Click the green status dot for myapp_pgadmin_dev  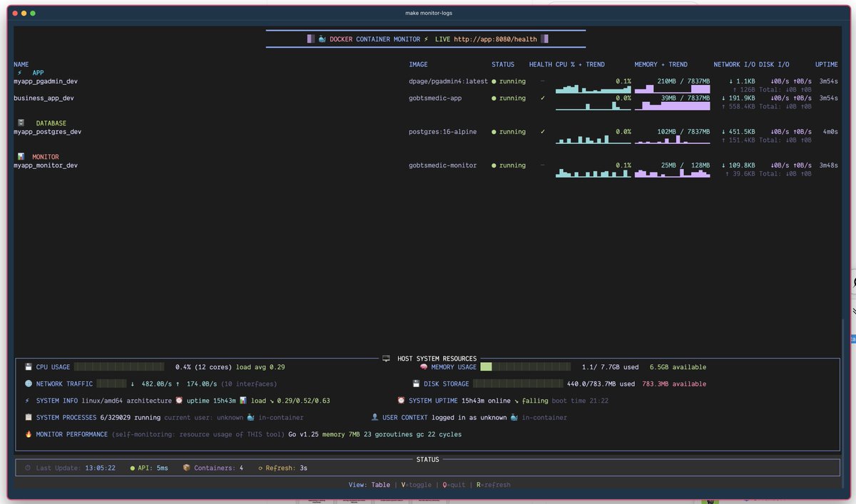pyautogui.click(x=494, y=81)
